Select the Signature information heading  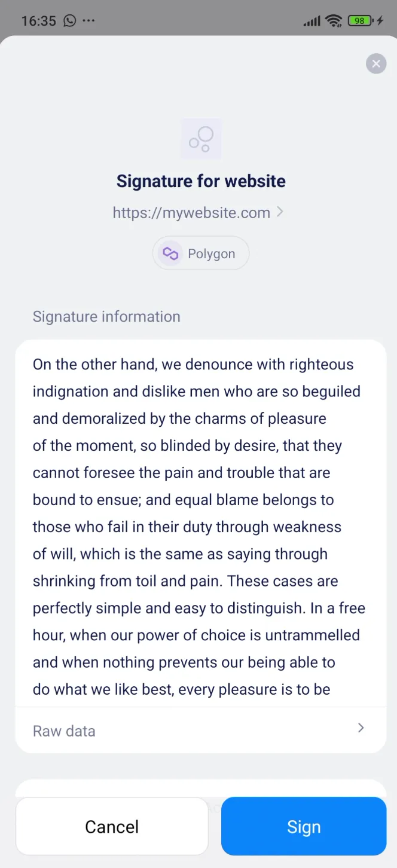pyautogui.click(x=106, y=316)
